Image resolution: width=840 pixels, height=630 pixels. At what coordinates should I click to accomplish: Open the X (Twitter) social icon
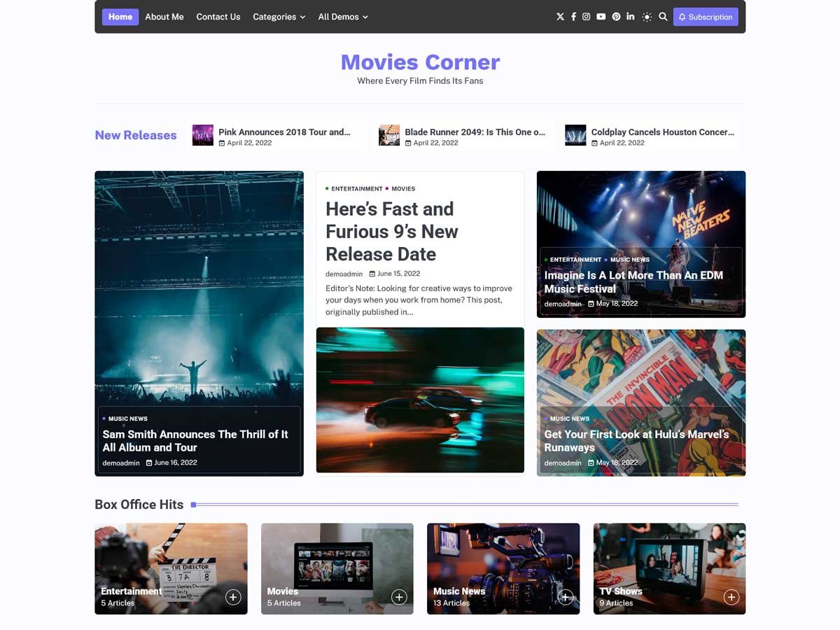pos(560,17)
